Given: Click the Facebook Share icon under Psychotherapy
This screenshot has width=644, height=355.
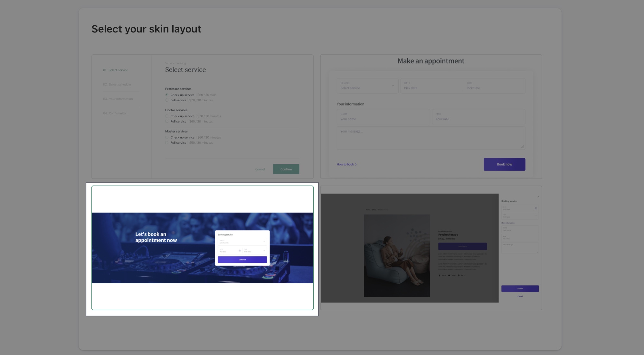Looking at the screenshot, I should coord(440,276).
